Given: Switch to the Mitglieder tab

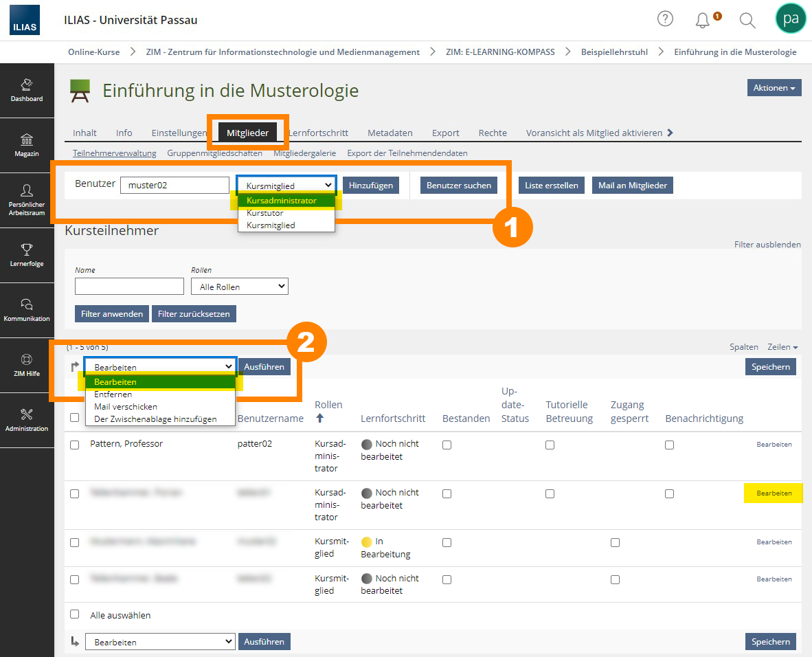Looking at the screenshot, I should (x=247, y=133).
